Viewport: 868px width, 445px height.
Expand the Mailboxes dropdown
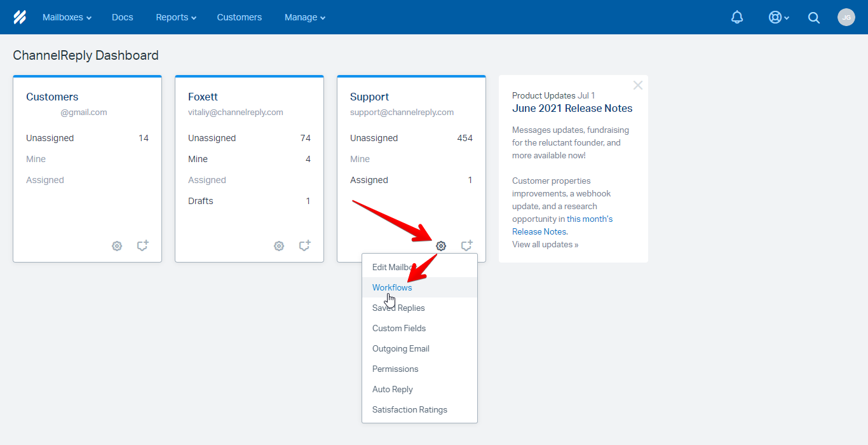67,17
